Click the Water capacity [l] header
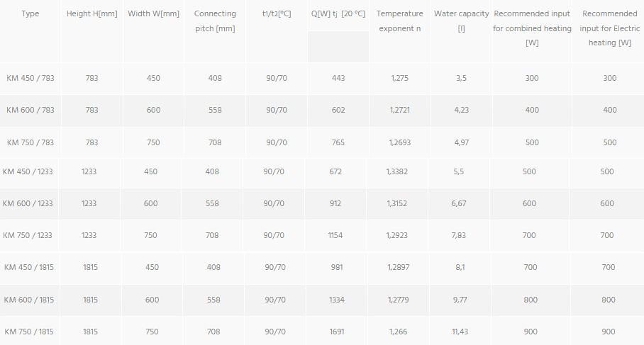Viewport: 644px width, 345px height. coord(461,21)
